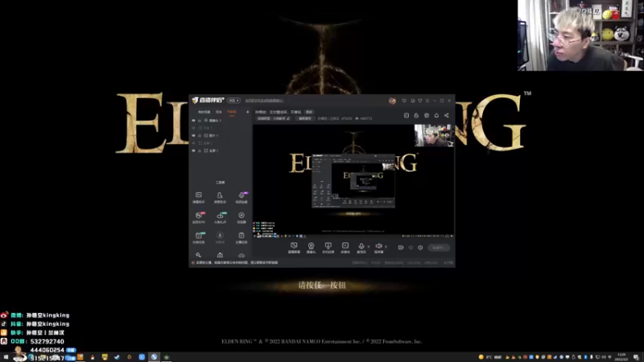Screen dimensions: 644x362
Task: Open the streamer avatar in the title bar
Action: (x=392, y=101)
